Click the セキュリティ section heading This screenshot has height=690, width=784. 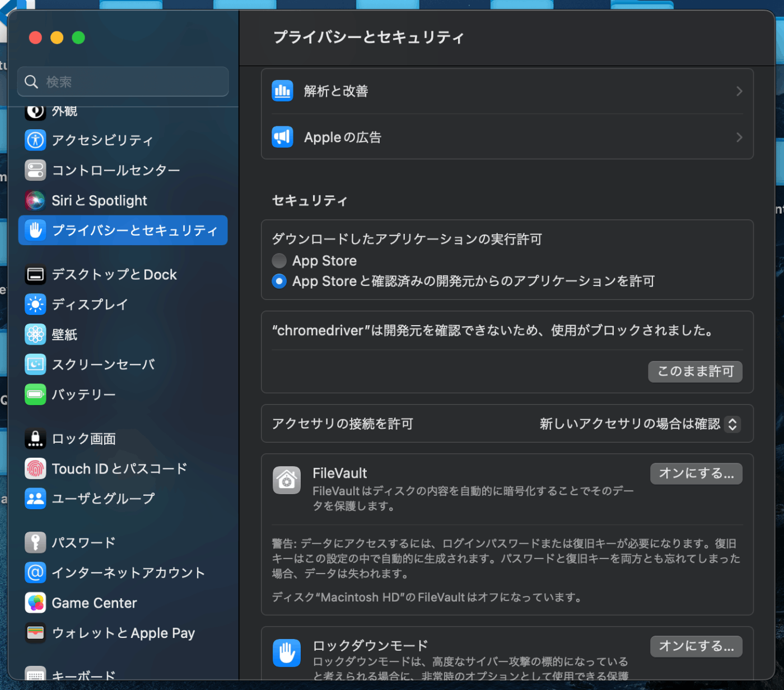[310, 200]
